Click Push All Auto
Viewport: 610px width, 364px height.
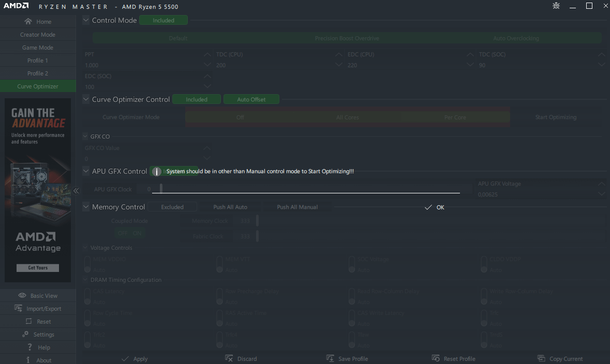pos(230,207)
